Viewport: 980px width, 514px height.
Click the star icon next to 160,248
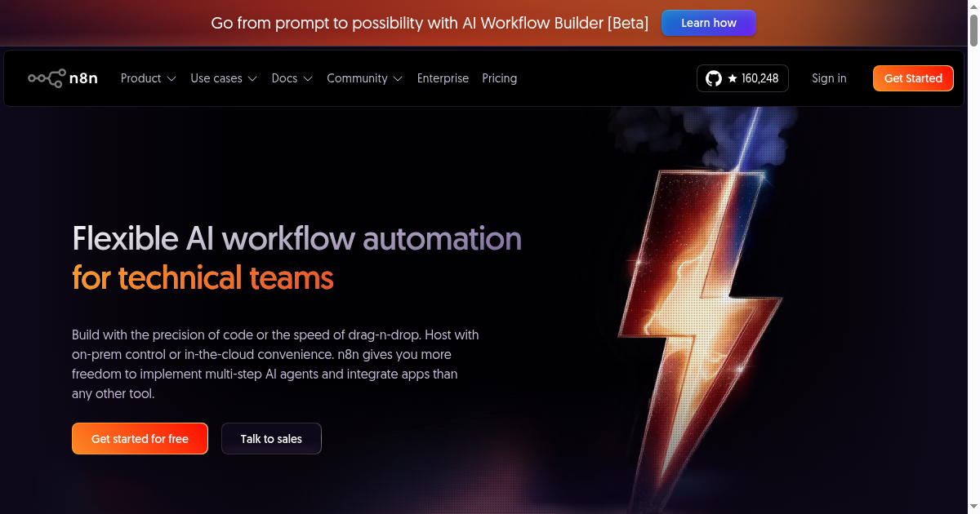pyautogui.click(x=732, y=78)
